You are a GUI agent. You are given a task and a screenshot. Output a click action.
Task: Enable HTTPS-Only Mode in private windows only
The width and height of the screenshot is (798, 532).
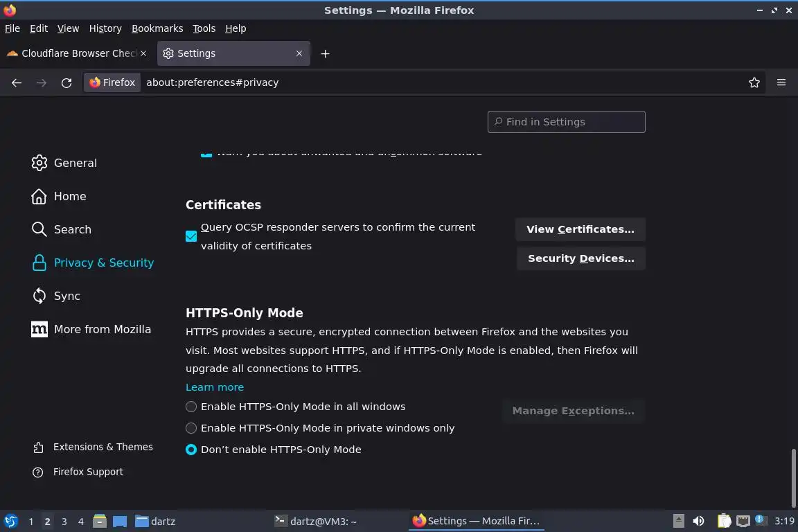click(x=191, y=428)
